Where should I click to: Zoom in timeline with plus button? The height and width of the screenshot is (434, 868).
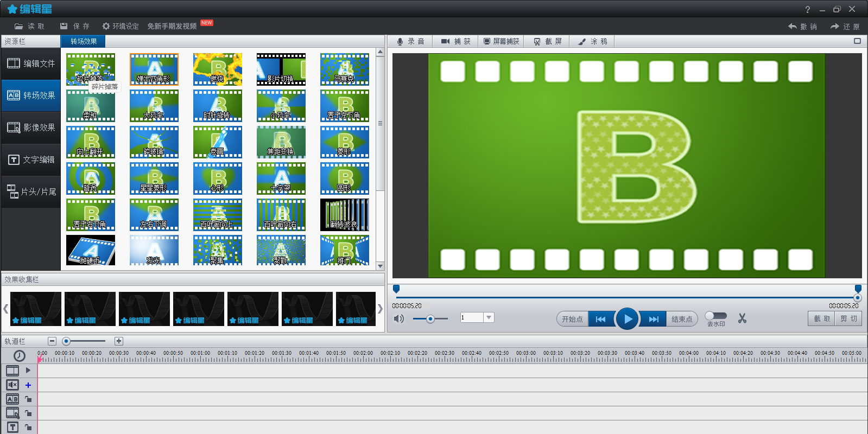[x=119, y=341]
